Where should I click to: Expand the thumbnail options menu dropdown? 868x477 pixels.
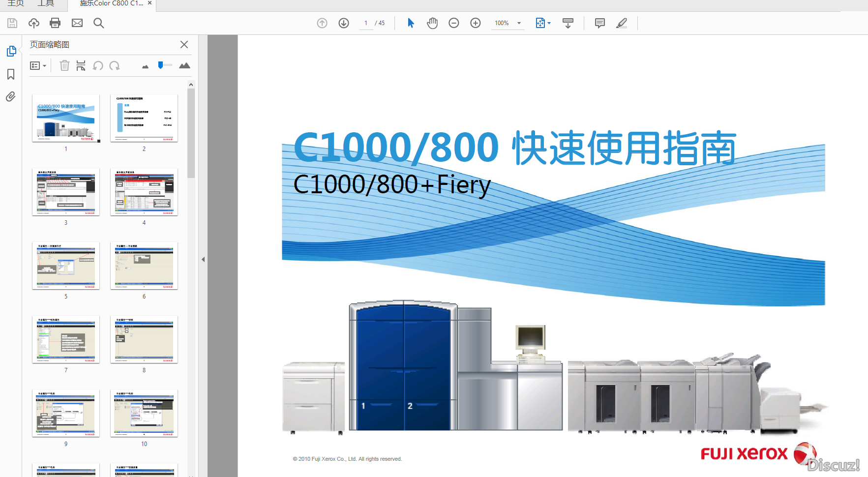tap(38, 65)
